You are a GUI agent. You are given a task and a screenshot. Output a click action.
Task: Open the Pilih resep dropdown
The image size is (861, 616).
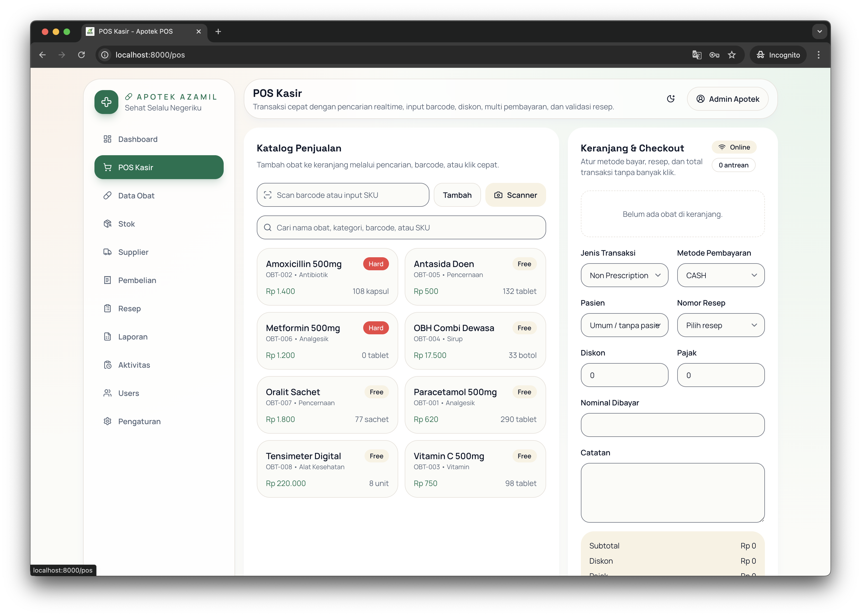click(x=720, y=325)
